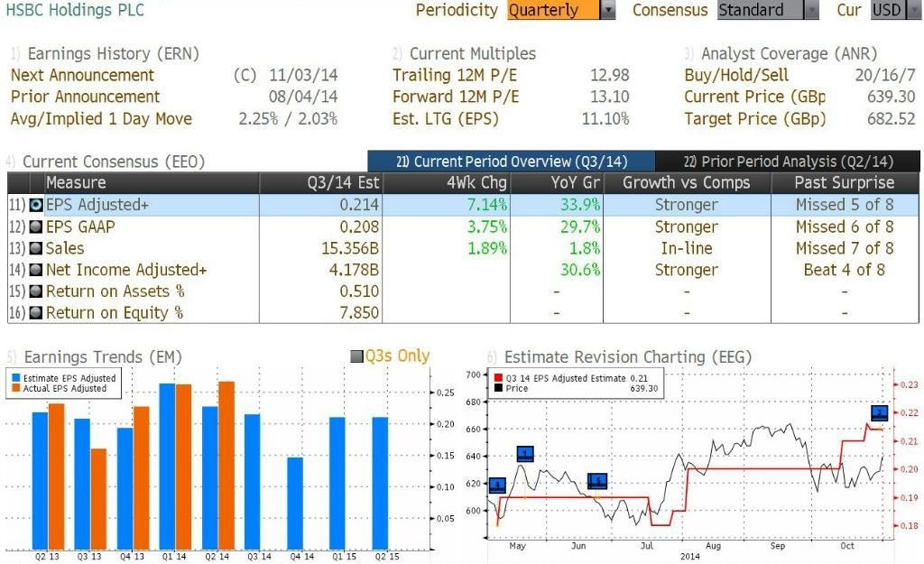Click the red Q3 14 EPS Estimate legend swatch
Viewport: 924px width, 564px height.
[x=498, y=378]
